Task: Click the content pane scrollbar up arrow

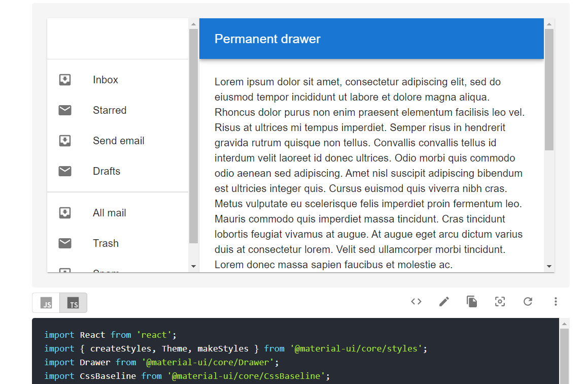Action: coord(549,24)
